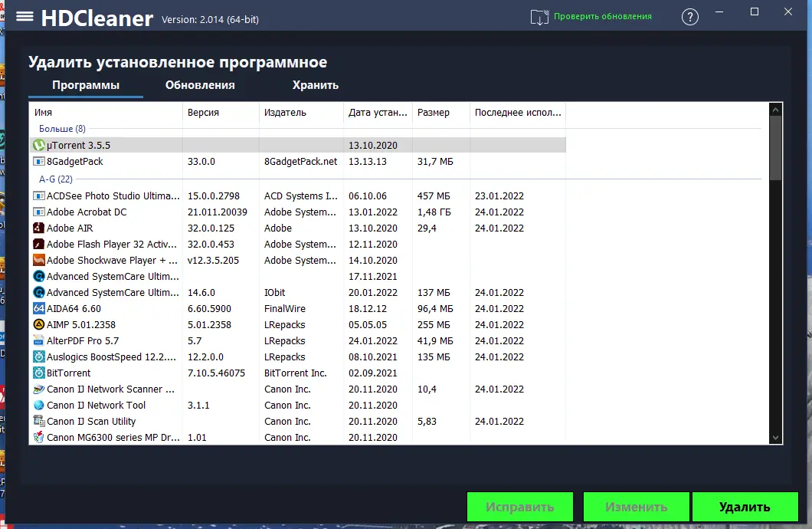Click the AIDA64 6.60 program icon

point(39,308)
